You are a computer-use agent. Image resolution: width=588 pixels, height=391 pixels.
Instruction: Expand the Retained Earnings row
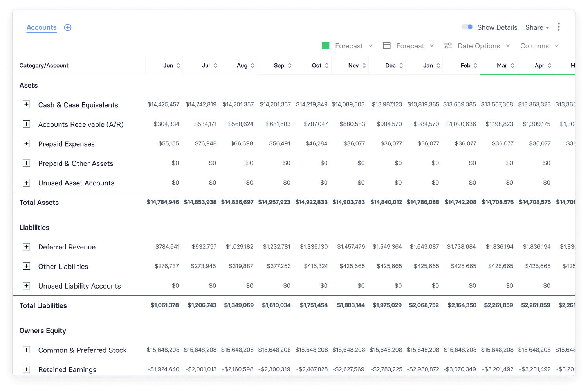(x=26, y=369)
